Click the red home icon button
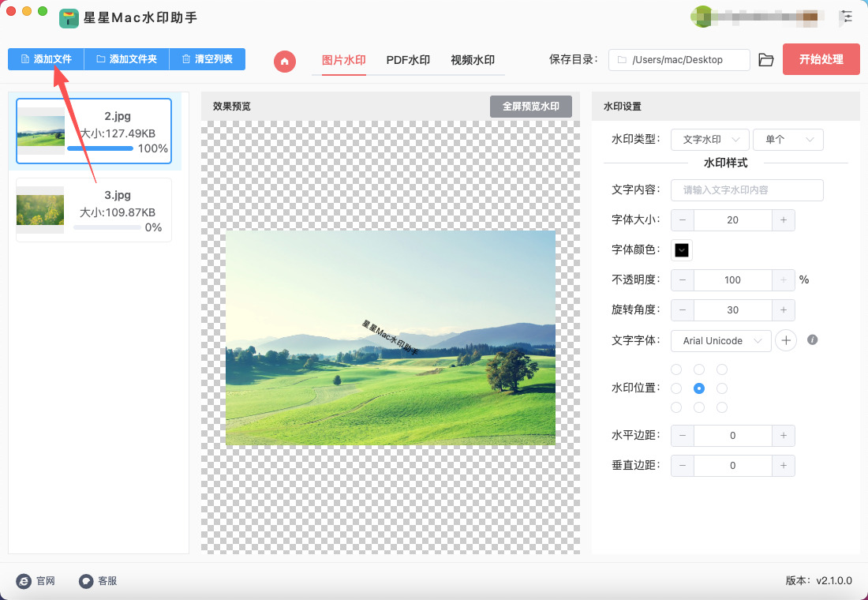The image size is (868, 600). click(285, 61)
